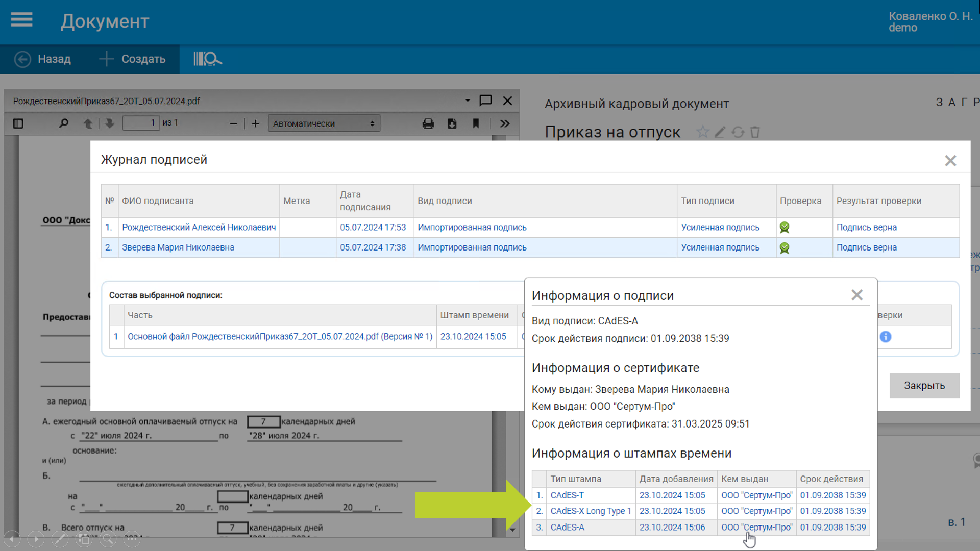This screenshot has width=980, height=551.
Task: Click Импортированная подпись in row 1
Action: (472, 228)
